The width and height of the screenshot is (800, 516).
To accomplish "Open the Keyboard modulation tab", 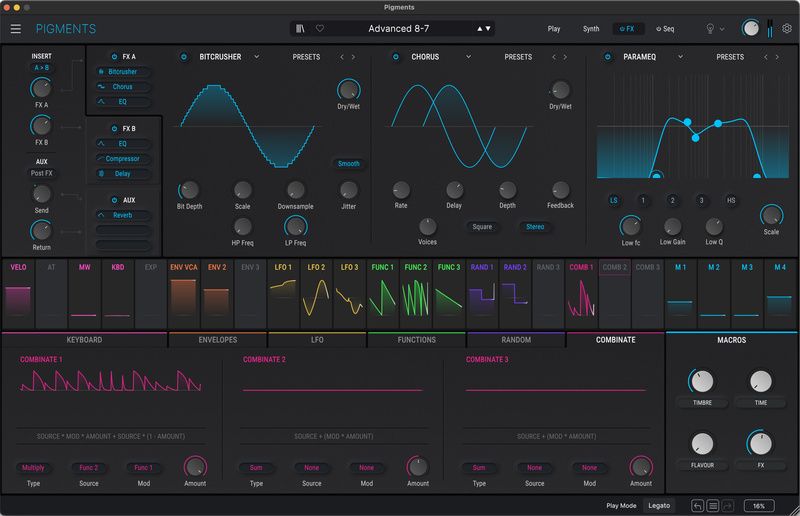I will [x=84, y=340].
